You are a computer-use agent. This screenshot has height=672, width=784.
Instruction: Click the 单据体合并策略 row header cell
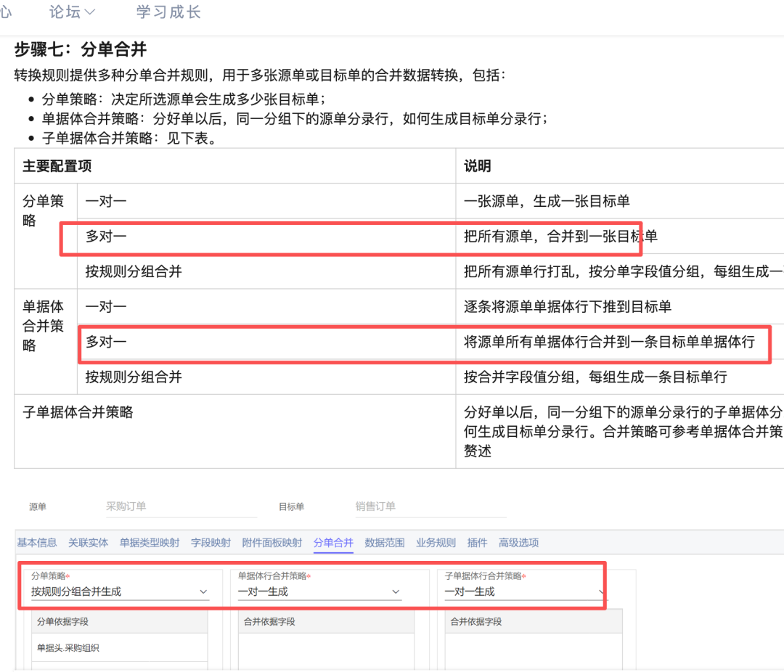(x=46, y=342)
